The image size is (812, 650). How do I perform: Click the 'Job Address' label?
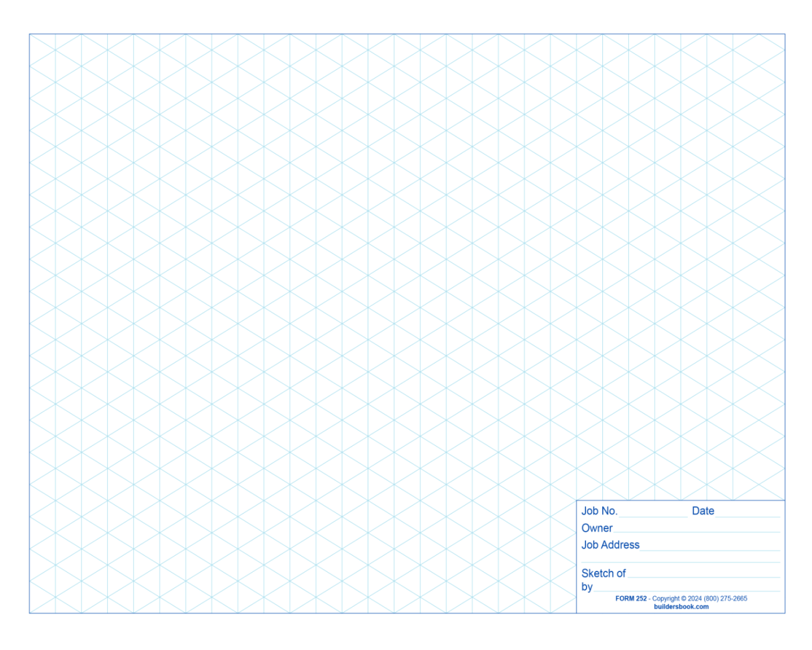point(611,545)
